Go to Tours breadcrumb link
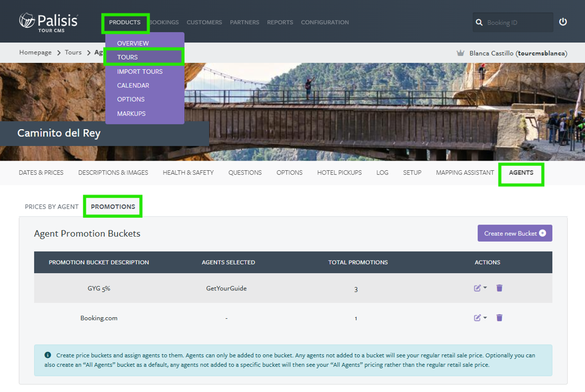 click(x=73, y=52)
